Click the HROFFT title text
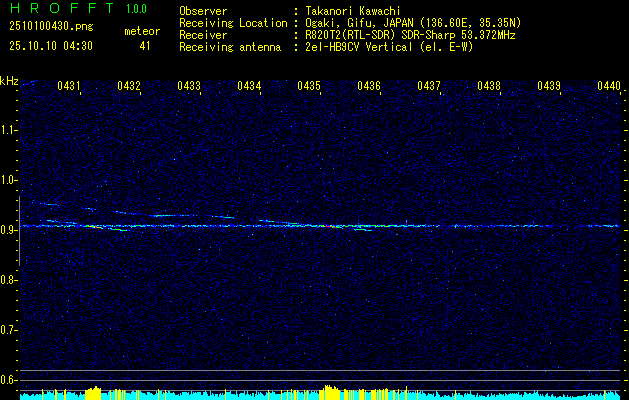 point(61,9)
